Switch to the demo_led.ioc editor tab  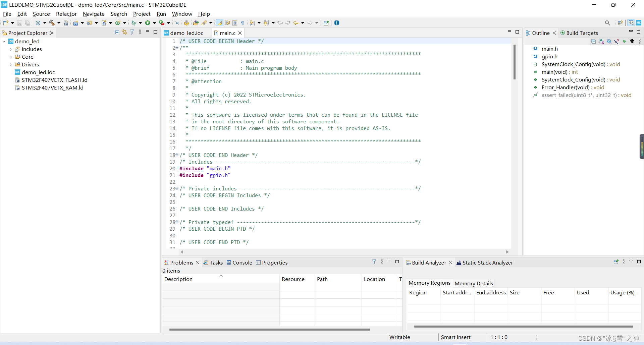[187, 33]
